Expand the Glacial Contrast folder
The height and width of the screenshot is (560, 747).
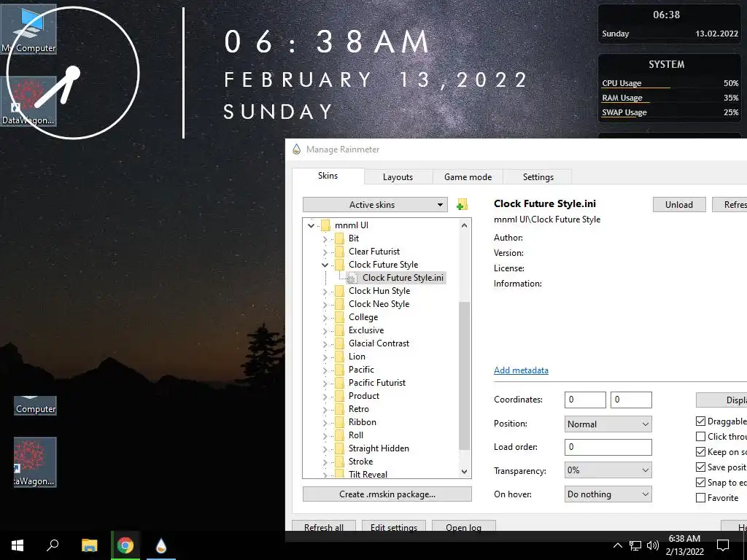click(x=325, y=344)
